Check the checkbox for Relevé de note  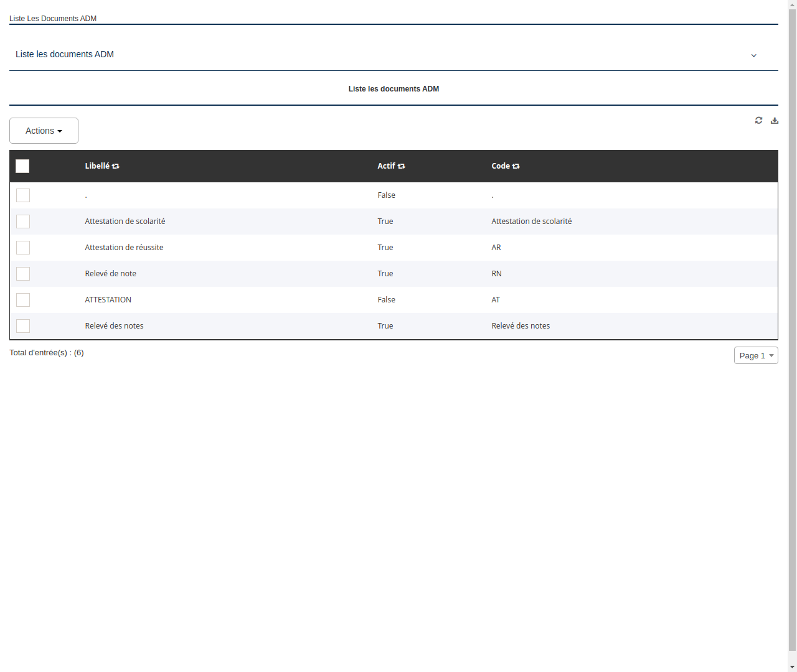tap(23, 274)
